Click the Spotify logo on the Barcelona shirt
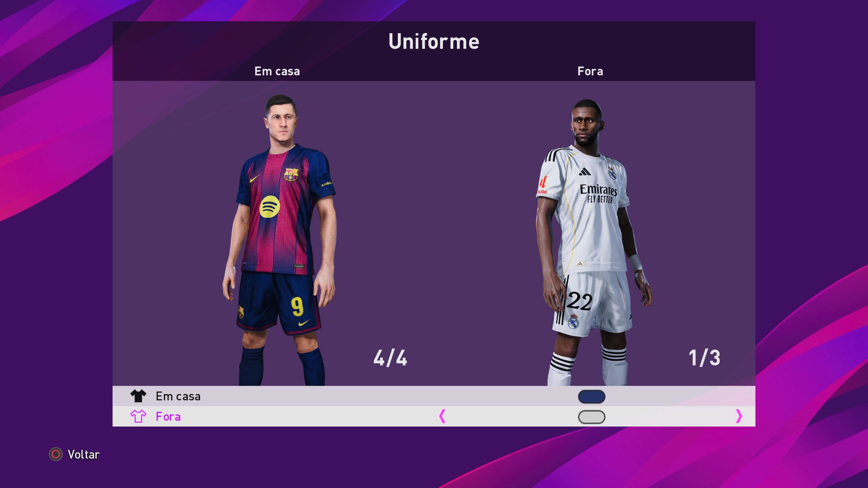 (270, 206)
